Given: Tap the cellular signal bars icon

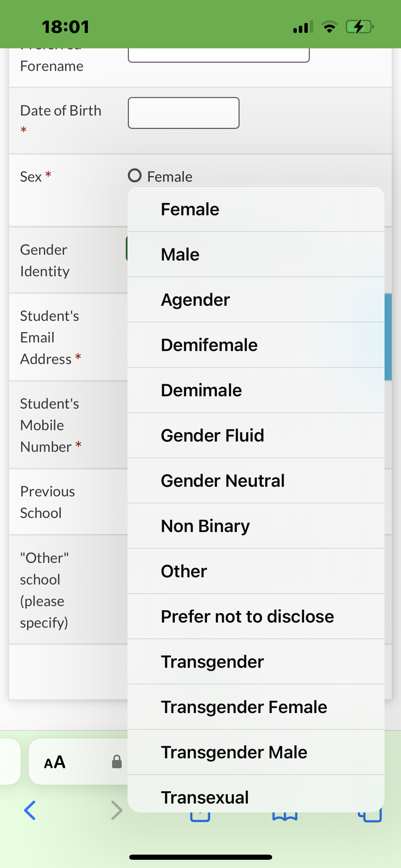Looking at the screenshot, I should [x=303, y=27].
